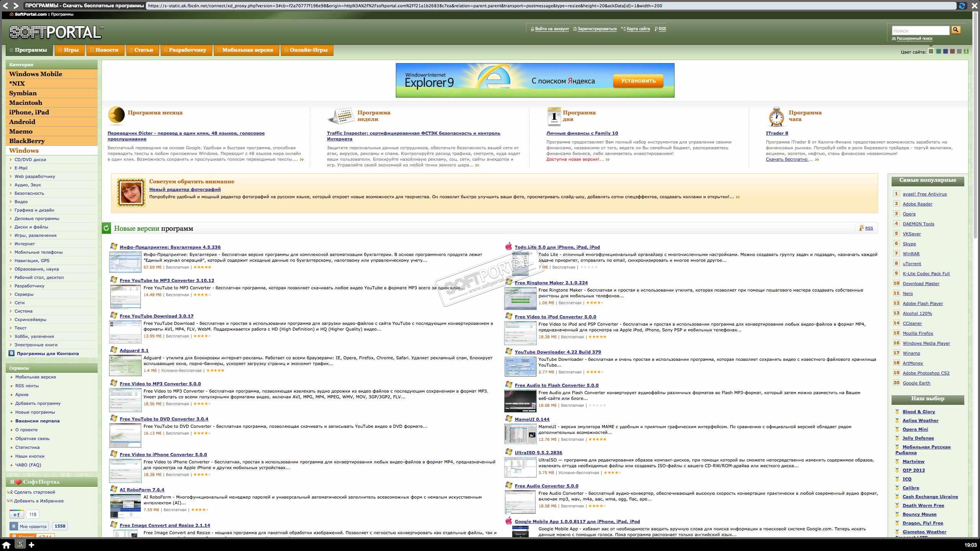Click the home icon in bottom bar

[x=7, y=544]
